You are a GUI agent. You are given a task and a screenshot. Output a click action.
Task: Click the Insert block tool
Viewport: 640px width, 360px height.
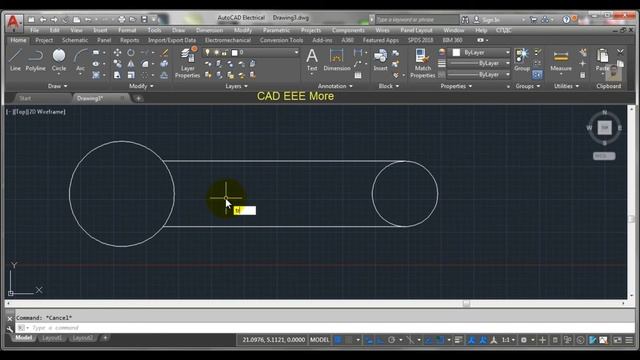pos(380,60)
